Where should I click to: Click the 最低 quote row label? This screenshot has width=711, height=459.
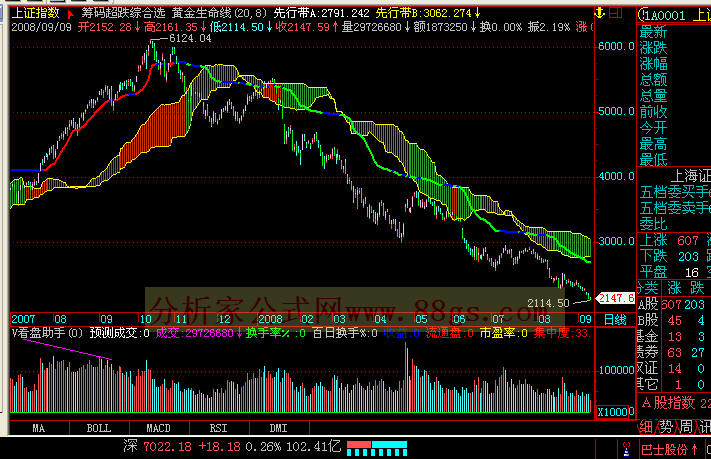(x=653, y=159)
